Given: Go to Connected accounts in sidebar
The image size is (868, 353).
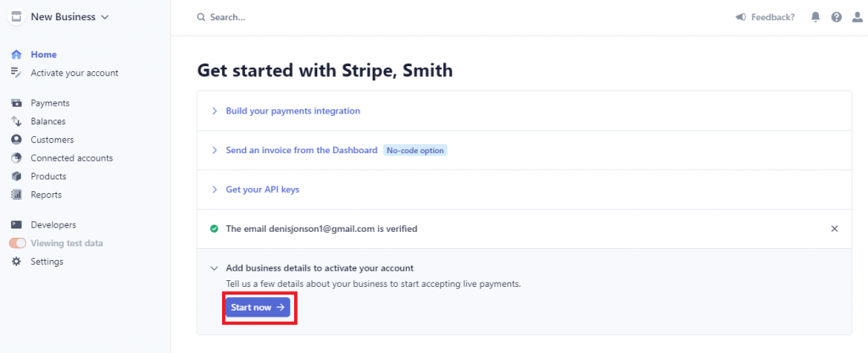Looking at the screenshot, I should point(71,158).
